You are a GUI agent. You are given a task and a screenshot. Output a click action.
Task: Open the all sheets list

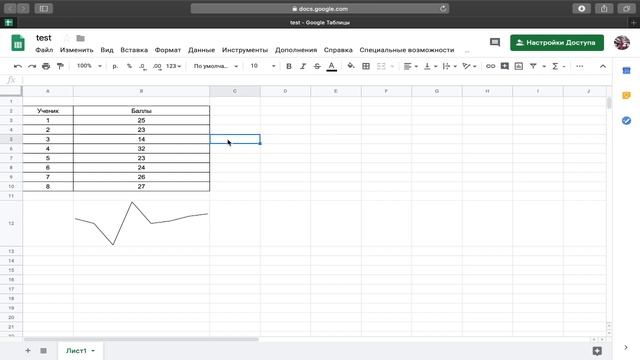(x=43, y=351)
